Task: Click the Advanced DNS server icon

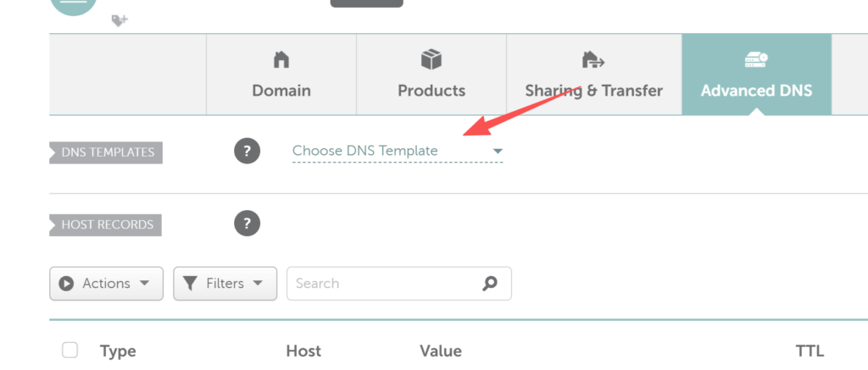Action: [x=756, y=60]
